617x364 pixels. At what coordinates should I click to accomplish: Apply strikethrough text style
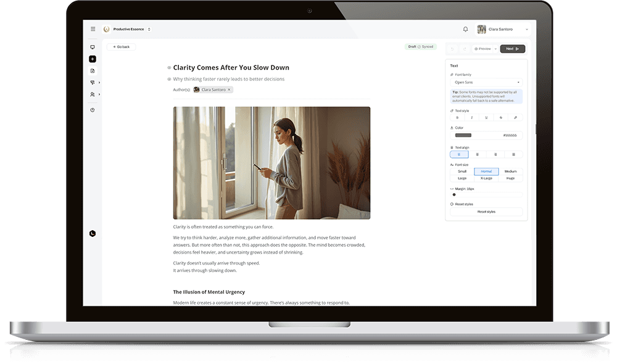(501, 118)
